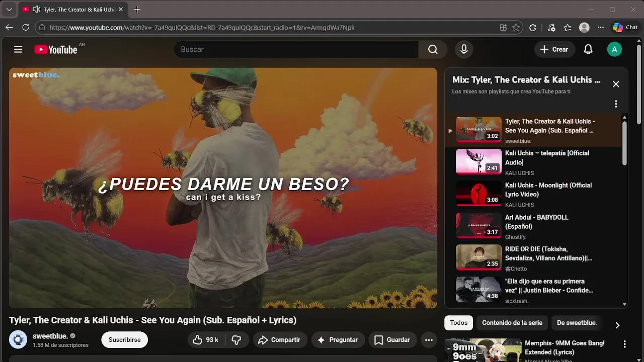The image size is (644, 362).
Task: Click the search magnifier button
Action: pyautogui.click(x=433, y=49)
